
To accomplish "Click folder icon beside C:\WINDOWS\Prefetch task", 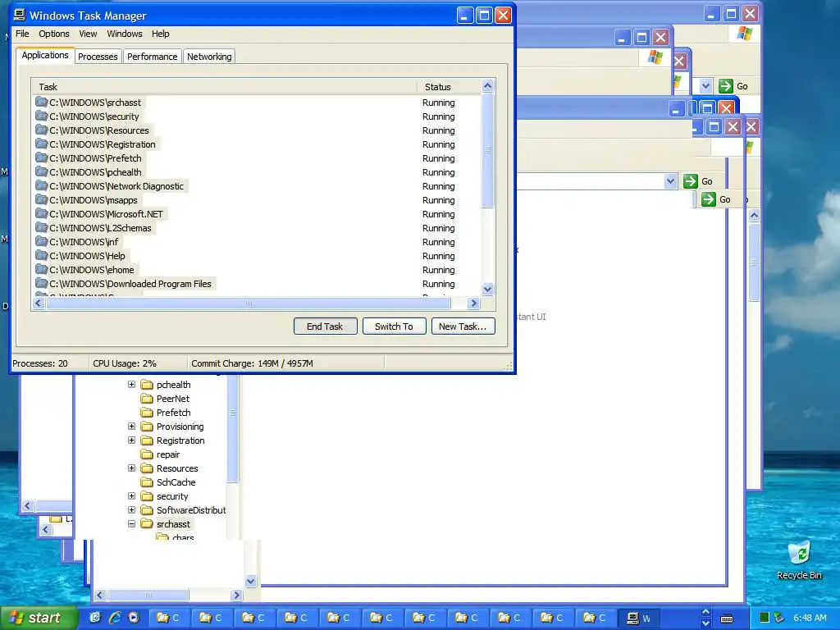I will click(x=41, y=157).
